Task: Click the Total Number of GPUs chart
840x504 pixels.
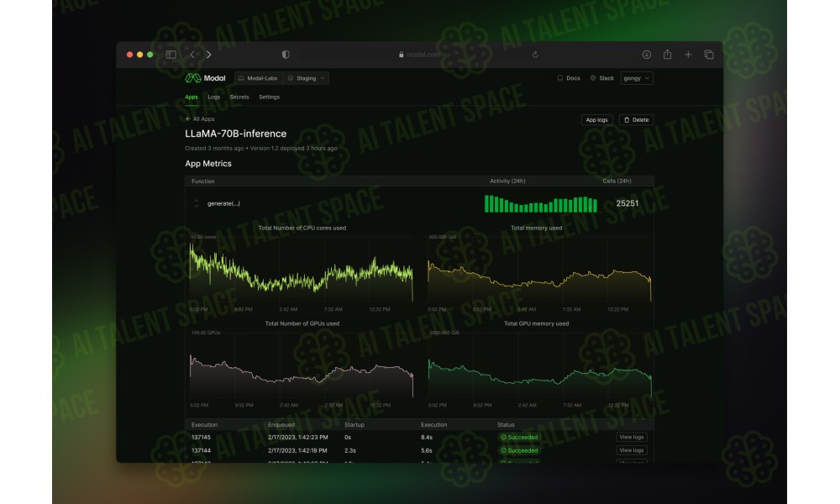Action: coord(302,365)
